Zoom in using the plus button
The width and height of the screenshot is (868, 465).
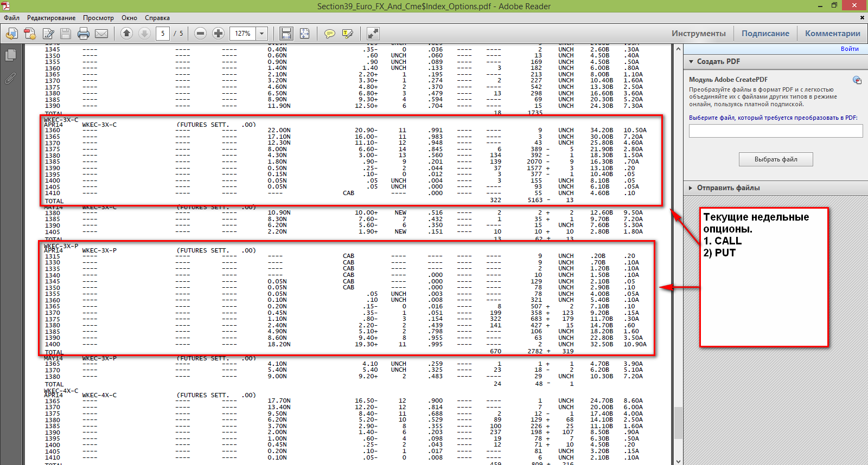point(218,34)
